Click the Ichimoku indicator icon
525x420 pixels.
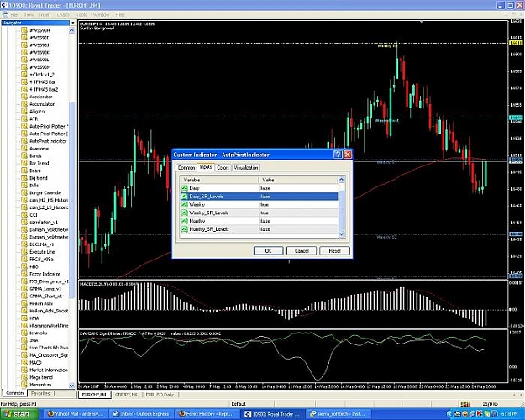coord(24,333)
